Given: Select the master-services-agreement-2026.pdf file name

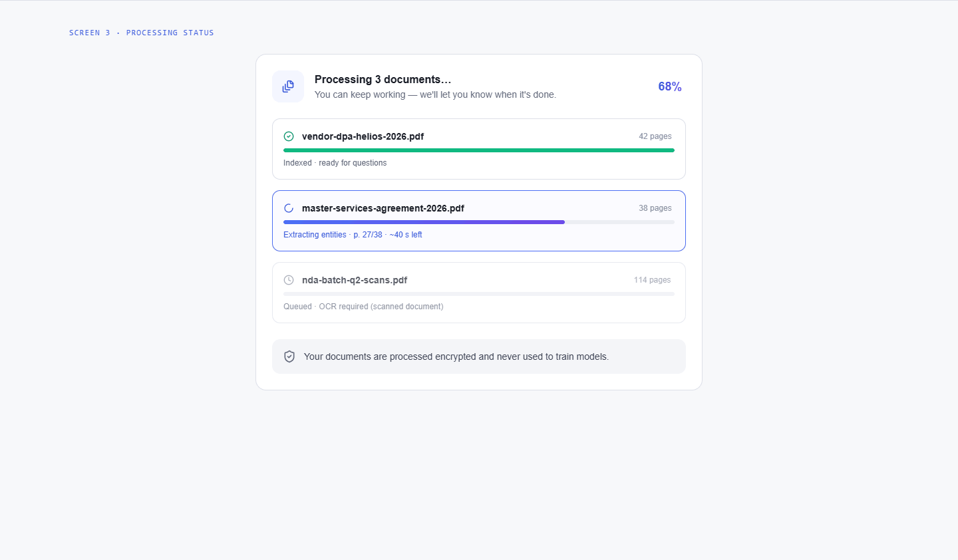Looking at the screenshot, I should [x=383, y=208].
